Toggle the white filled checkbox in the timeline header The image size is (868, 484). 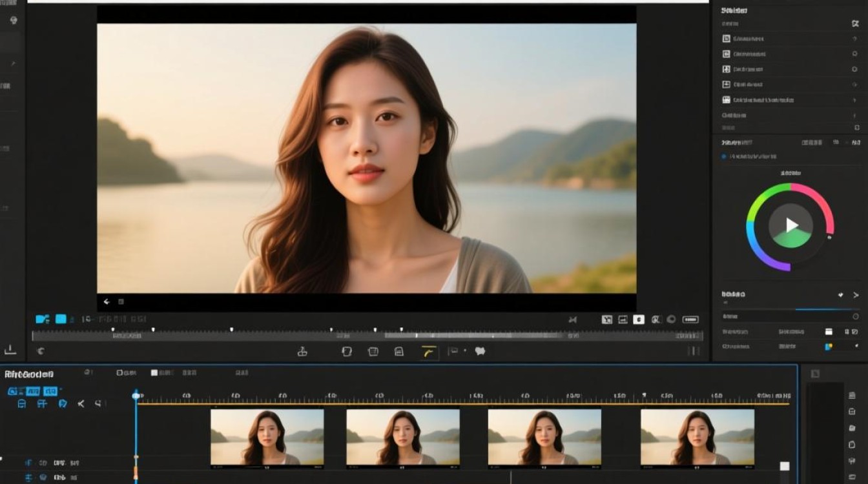[x=154, y=373]
